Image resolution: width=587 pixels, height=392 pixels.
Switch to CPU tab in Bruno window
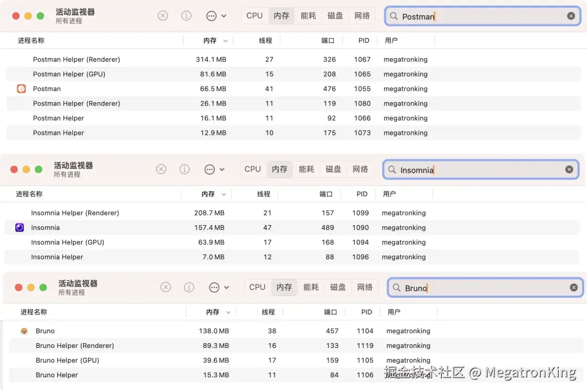pyautogui.click(x=257, y=287)
